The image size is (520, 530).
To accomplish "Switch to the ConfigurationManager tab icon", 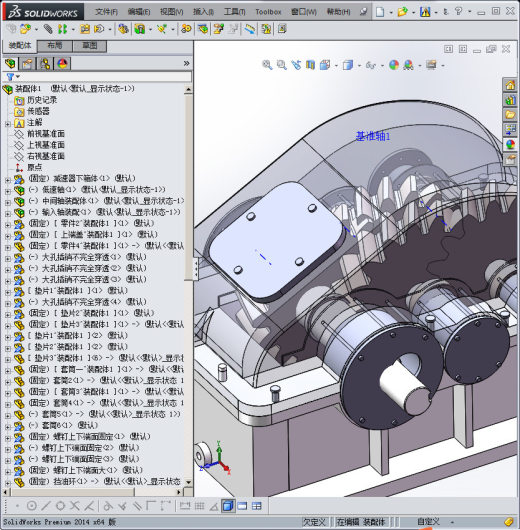I will (x=45, y=64).
